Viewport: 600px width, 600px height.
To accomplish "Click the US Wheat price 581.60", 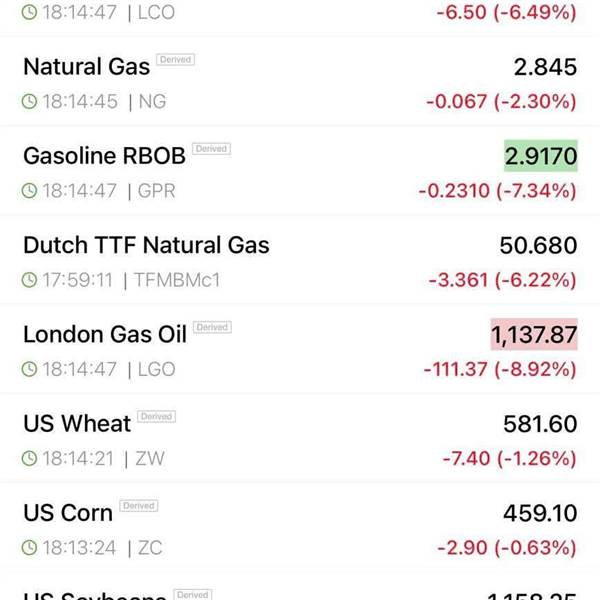I will [x=540, y=423].
